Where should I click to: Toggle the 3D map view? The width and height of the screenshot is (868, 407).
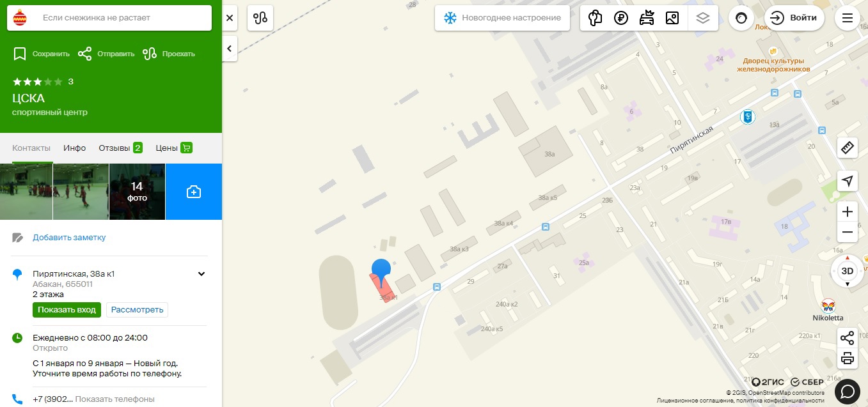coord(848,271)
